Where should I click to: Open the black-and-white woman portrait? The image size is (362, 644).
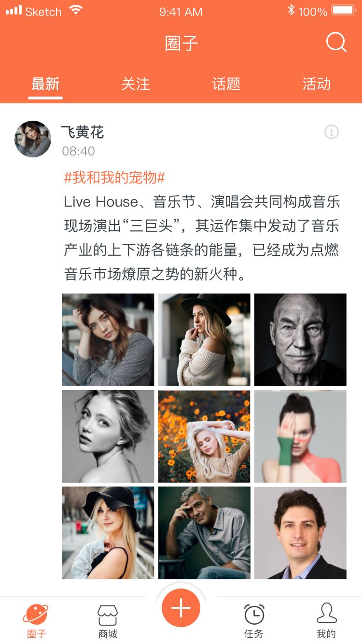tap(108, 436)
